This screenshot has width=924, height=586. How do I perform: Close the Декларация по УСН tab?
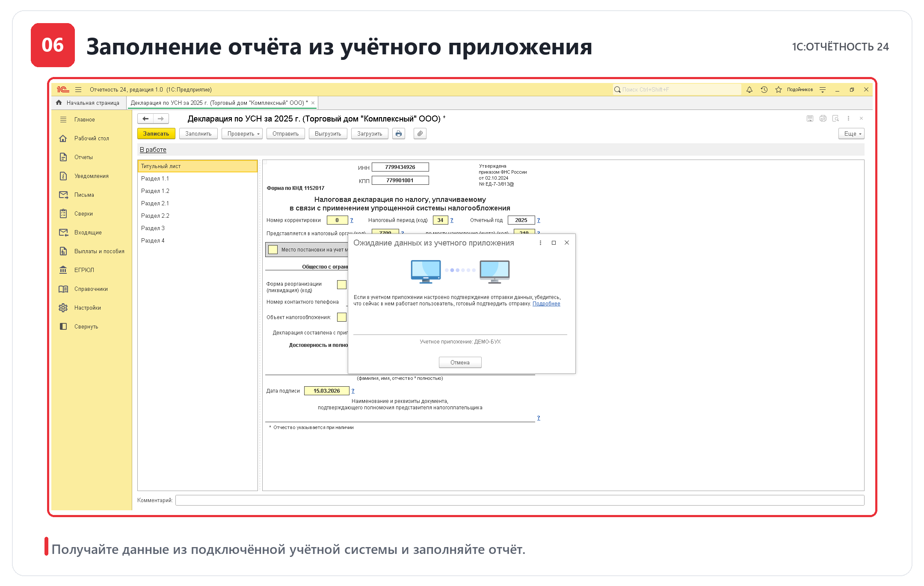pyautogui.click(x=313, y=103)
